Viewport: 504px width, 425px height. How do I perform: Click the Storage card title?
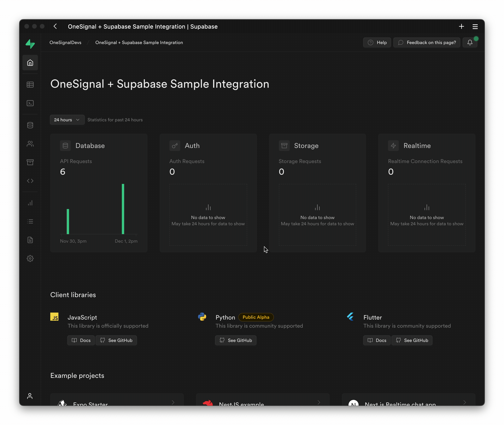tap(306, 146)
